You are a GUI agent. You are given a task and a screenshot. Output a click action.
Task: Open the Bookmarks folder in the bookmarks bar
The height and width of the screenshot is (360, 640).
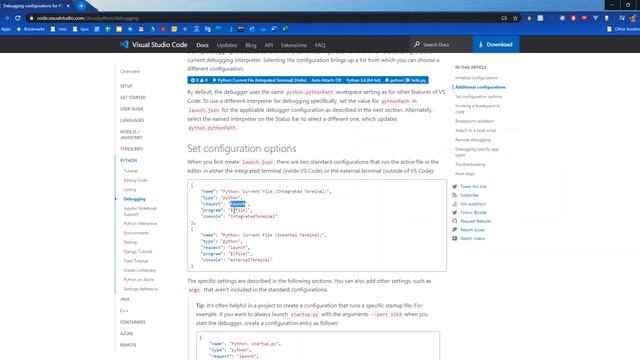click(31, 29)
